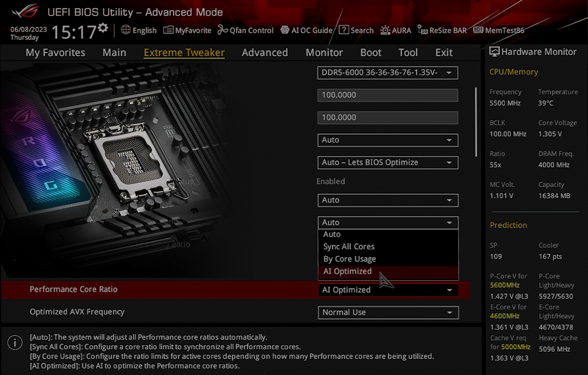Choose By Core Usage option
Viewport: 588px width, 375px height.
[x=388, y=259]
